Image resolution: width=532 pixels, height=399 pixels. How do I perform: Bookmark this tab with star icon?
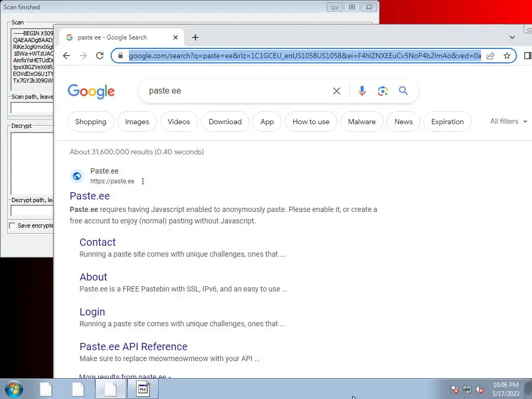point(507,56)
